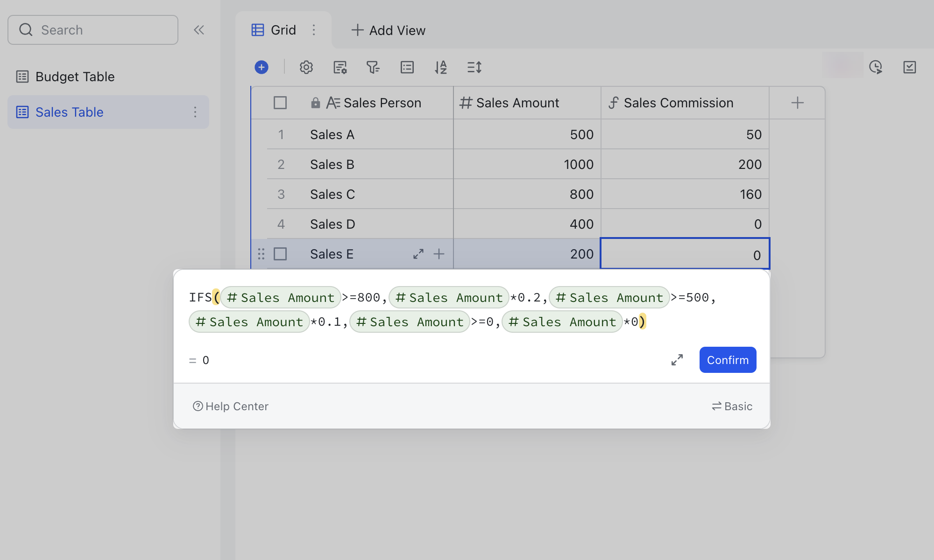Viewport: 934px width, 560px height.
Task: Click the lock icon on Sales Person
Action: pos(316,103)
